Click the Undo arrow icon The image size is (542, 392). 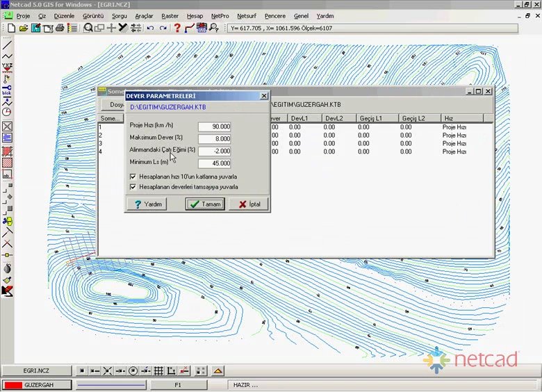click(150, 28)
